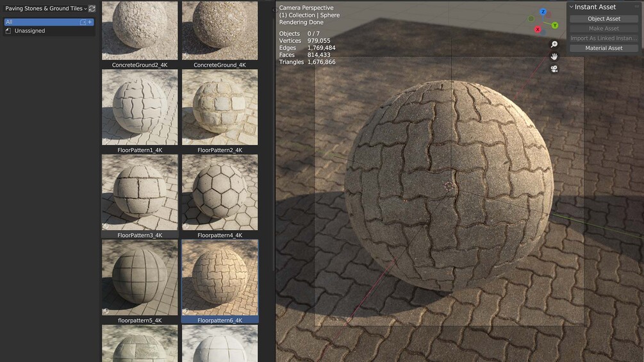Click the Unassigned catalog file icon
This screenshot has height=362, width=644.
[x=8, y=31]
